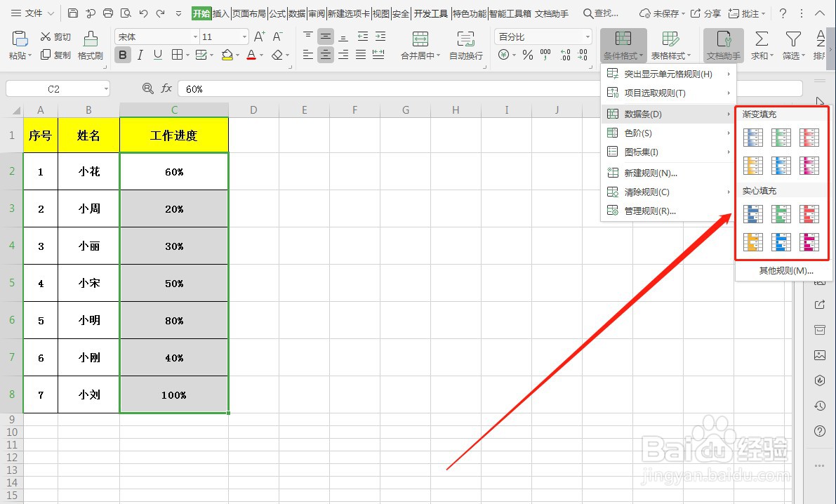Click the decrease decimal places icon
The image size is (836, 504).
tap(583, 55)
